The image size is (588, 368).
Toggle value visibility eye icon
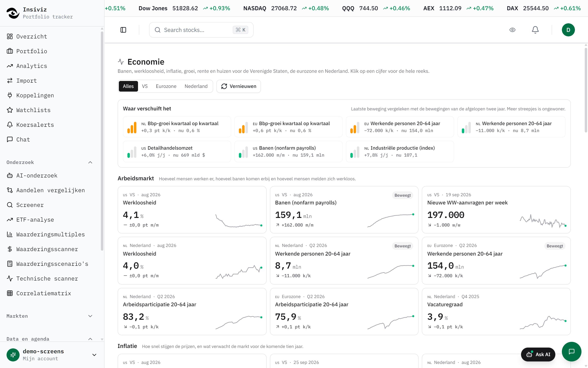tap(512, 30)
